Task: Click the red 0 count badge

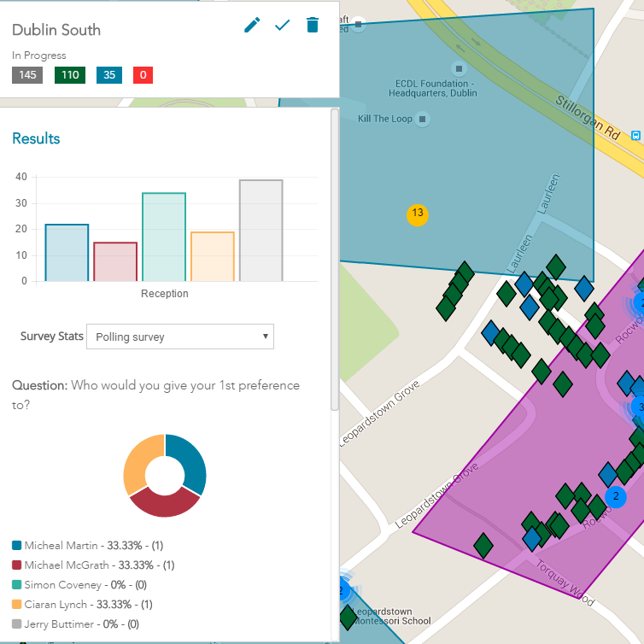Action: [x=143, y=75]
